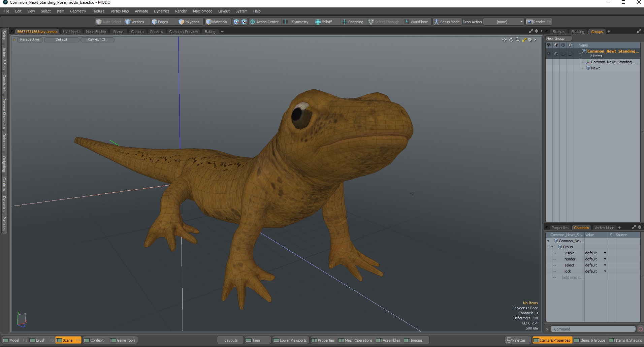Switch to UV / Model tab
644x347 pixels.
pos(71,31)
